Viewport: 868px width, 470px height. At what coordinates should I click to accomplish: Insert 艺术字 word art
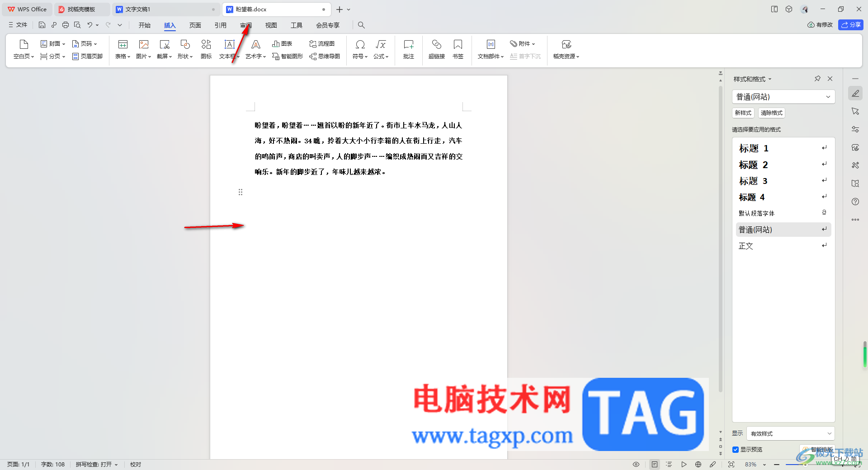pyautogui.click(x=255, y=49)
